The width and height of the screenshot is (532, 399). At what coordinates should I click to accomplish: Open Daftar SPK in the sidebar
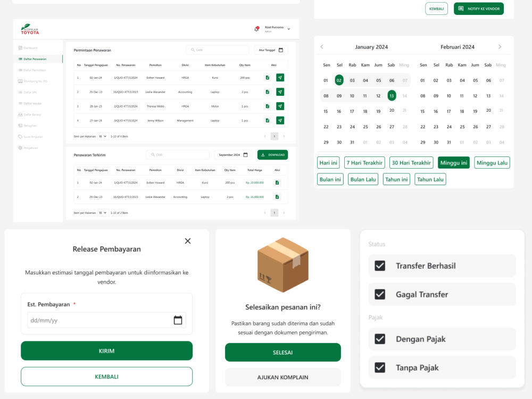coord(28,92)
